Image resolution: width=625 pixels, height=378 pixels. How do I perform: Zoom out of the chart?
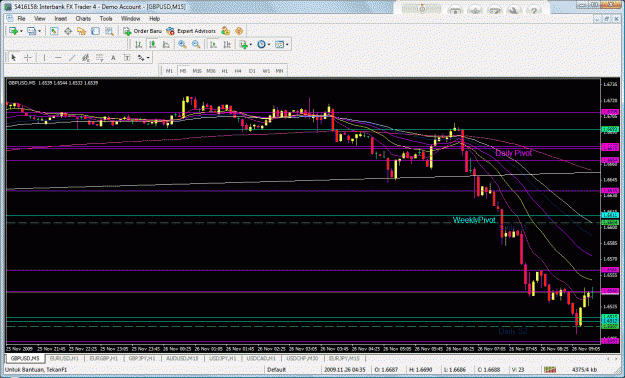[196, 45]
